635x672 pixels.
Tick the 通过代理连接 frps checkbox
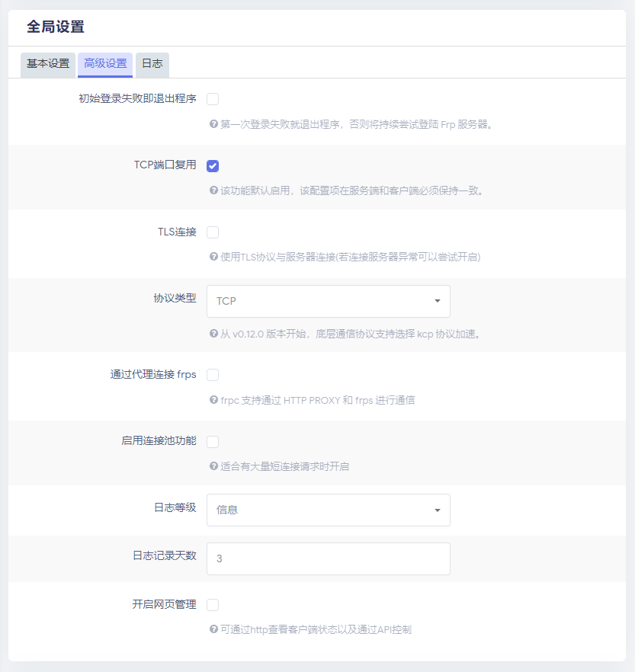(x=213, y=375)
